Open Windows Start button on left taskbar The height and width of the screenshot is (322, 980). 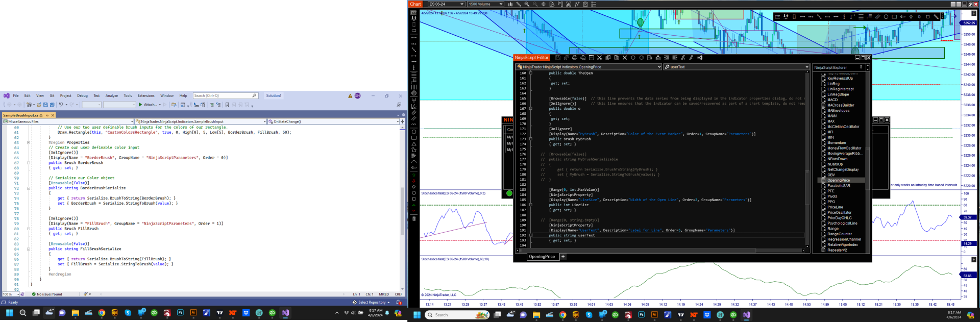(x=10, y=313)
